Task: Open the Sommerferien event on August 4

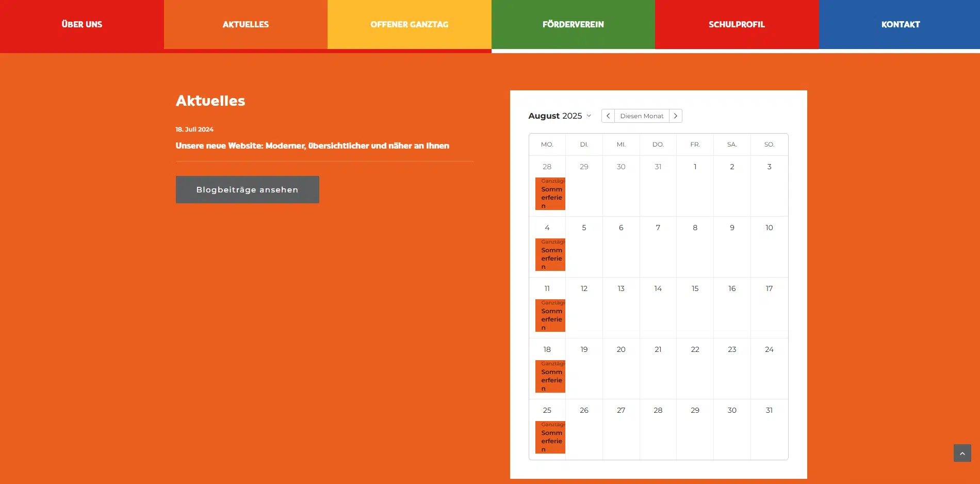Action: pos(550,255)
